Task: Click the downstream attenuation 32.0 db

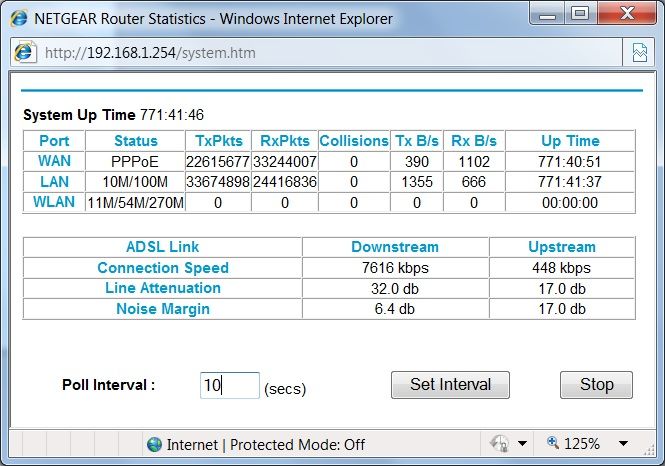Action: pos(395,289)
